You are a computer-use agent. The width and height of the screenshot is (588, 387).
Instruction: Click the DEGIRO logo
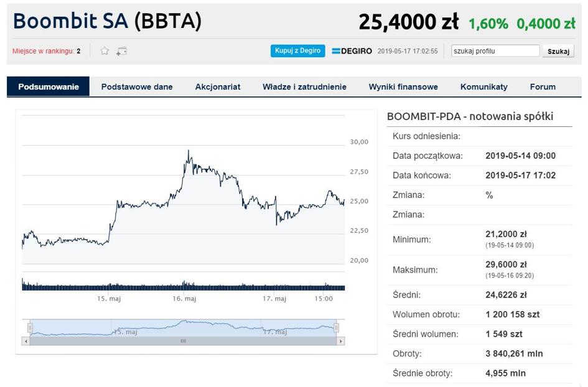pos(352,51)
